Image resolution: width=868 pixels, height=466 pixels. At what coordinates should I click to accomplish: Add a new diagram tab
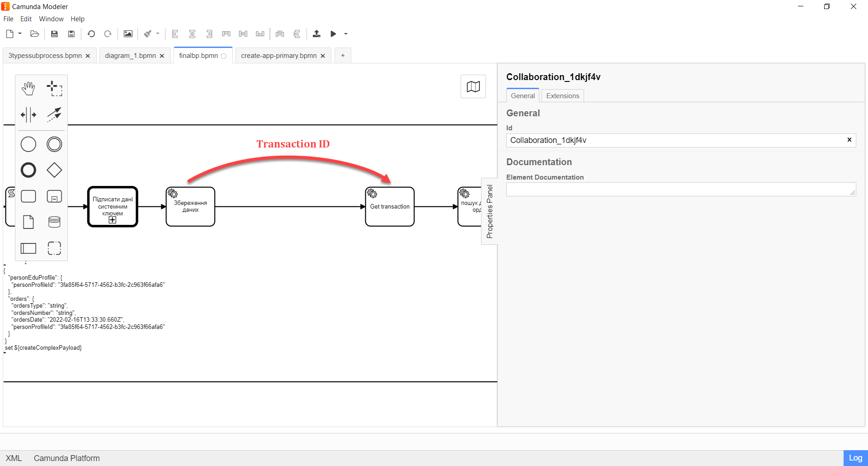click(343, 56)
